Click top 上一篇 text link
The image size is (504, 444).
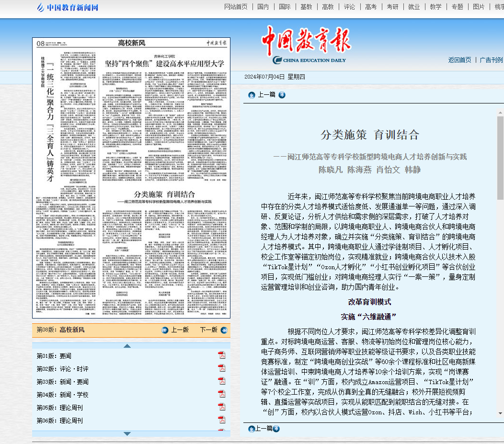coord(266,94)
